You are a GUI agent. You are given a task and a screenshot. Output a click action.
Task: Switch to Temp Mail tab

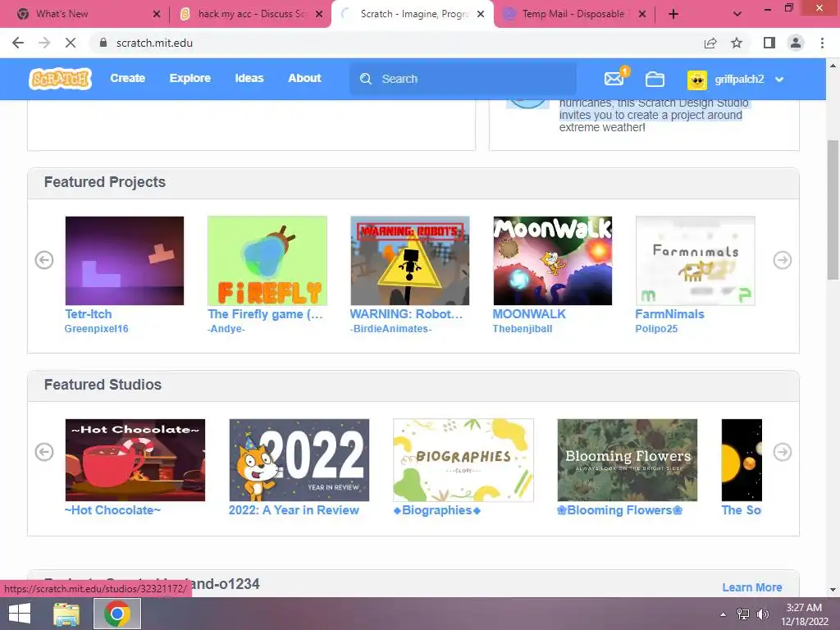click(x=573, y=14)
